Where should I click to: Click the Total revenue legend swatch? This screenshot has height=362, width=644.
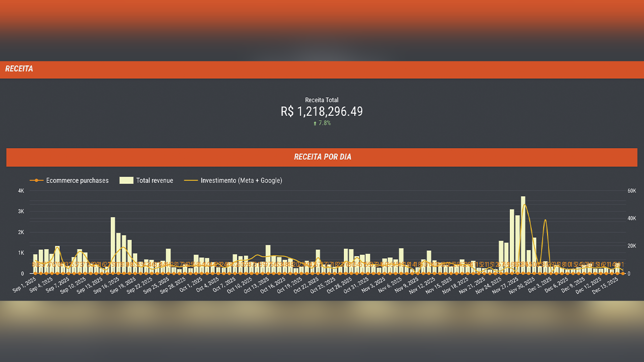coord(126,181)
